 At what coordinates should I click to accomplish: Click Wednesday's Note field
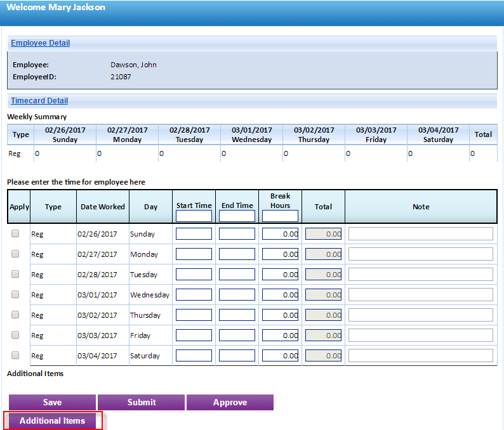point(421,294)
